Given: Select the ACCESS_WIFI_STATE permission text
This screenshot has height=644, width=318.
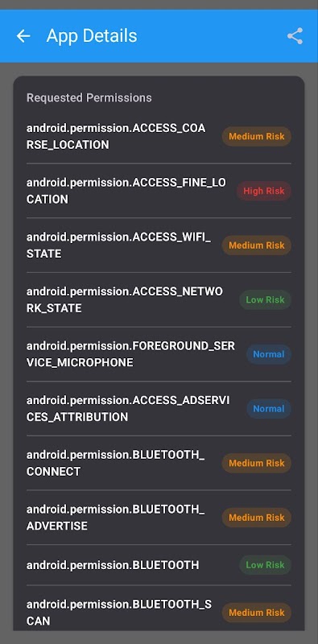Looking at the screenshot, I should pyautogui.click(x=118, y=246).
